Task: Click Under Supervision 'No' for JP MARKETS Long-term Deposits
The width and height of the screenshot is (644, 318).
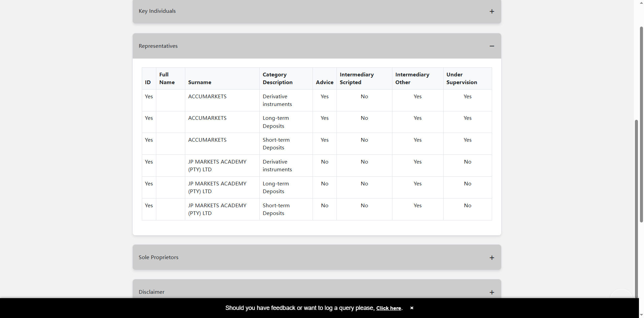Action: click(x=468, y=184)
